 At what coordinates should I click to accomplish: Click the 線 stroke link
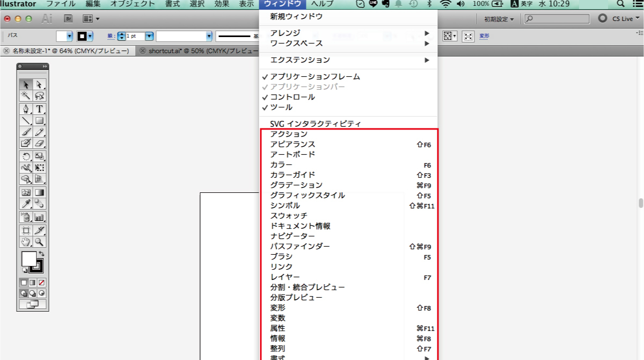111,37
